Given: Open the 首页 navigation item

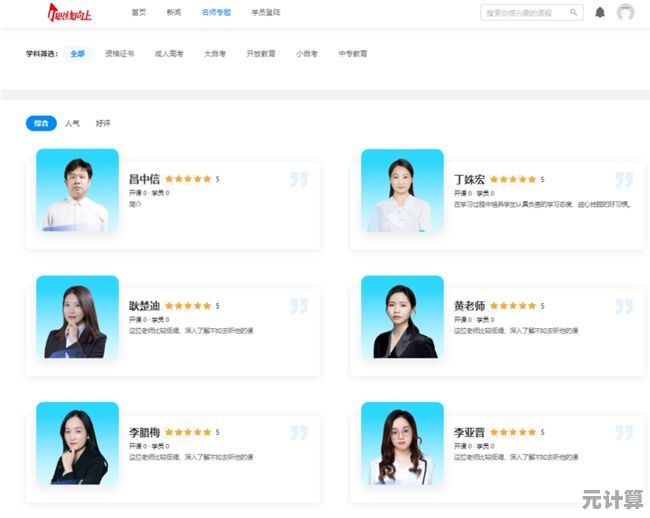Looking at the screenshot, I should (139, 13).
